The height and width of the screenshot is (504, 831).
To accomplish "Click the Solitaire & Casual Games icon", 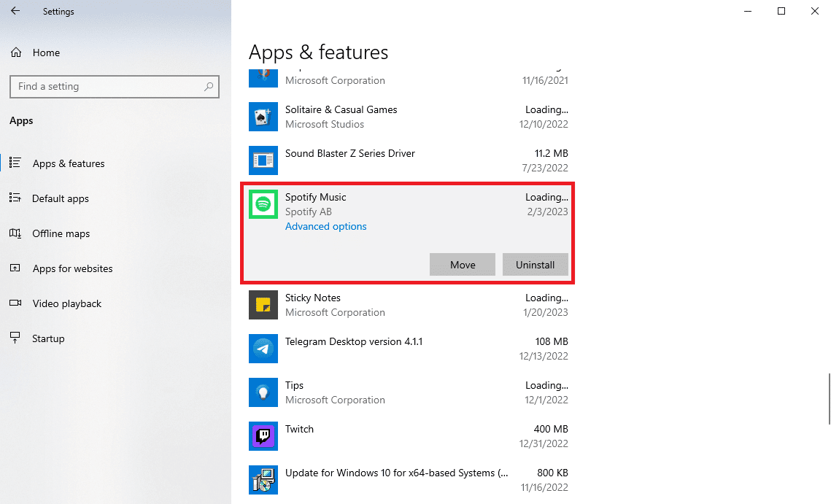I will tap(263, 117).
